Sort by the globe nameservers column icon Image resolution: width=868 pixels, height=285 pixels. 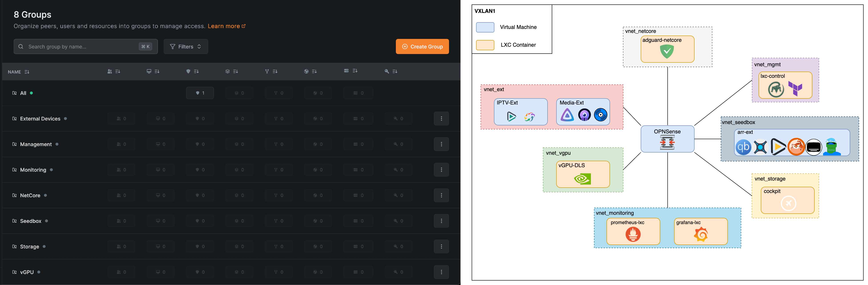[310, 71]
